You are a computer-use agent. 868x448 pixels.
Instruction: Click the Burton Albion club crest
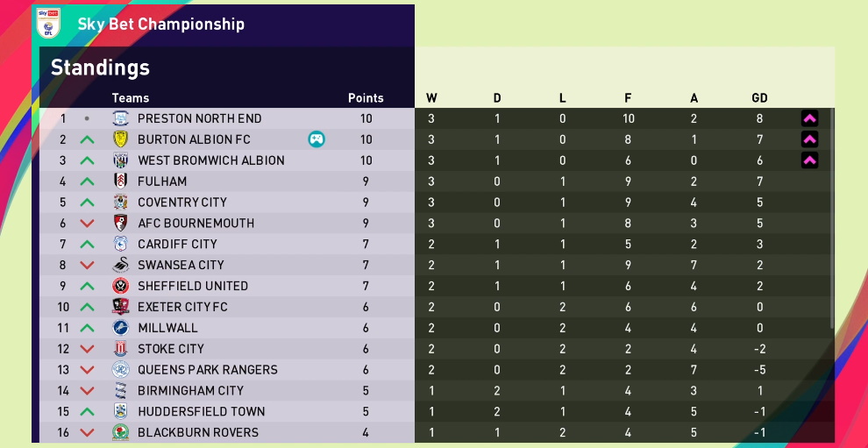[121, 139]
